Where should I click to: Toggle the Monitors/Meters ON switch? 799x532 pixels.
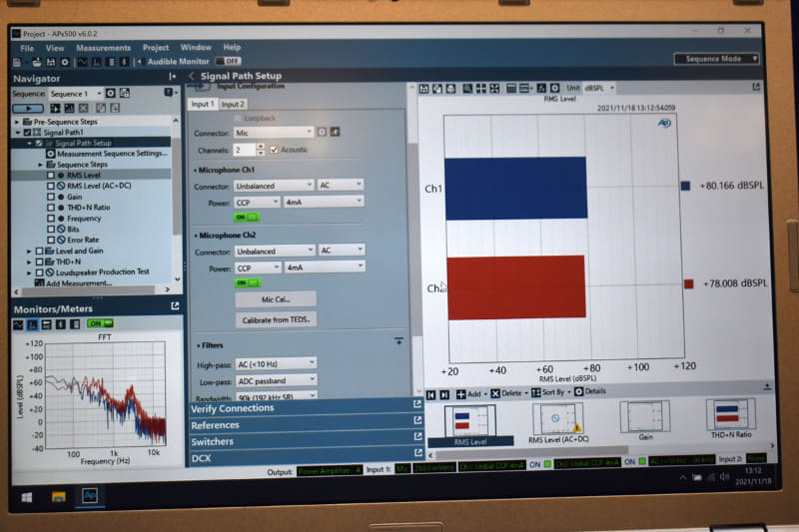click(x=101, y=323)
